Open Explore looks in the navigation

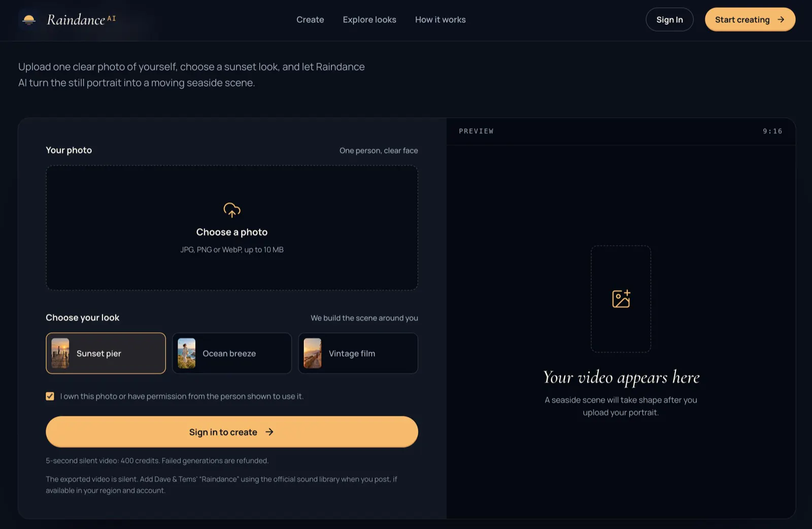point(369,19)
